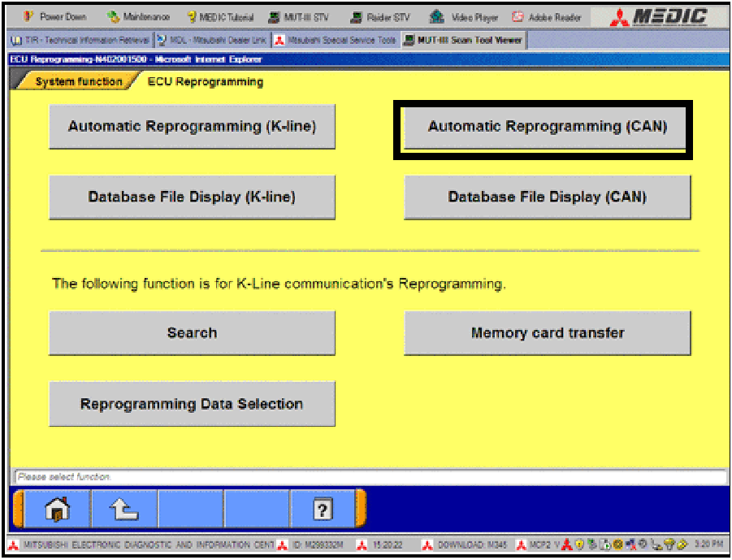This screenshot has width=732, height=560.
Task: Open the Video Player shortcut
Action: click(464, 17)
